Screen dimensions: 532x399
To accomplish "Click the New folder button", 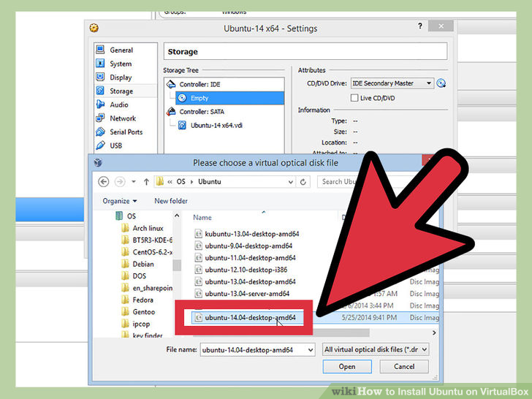I will [171, 201].
